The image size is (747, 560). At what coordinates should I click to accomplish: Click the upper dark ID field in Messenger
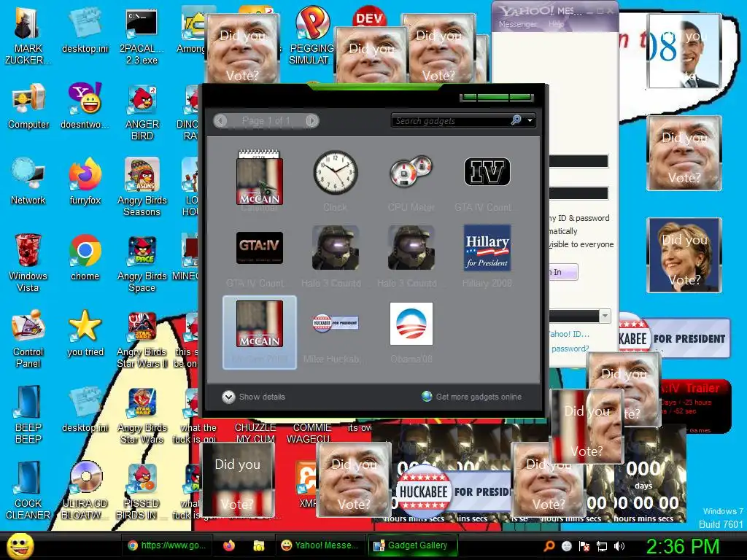click(x=578, y=161)
